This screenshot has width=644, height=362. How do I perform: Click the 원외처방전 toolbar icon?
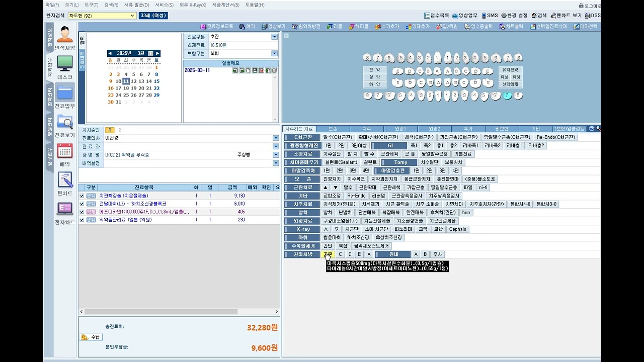(x=306, y=26)
